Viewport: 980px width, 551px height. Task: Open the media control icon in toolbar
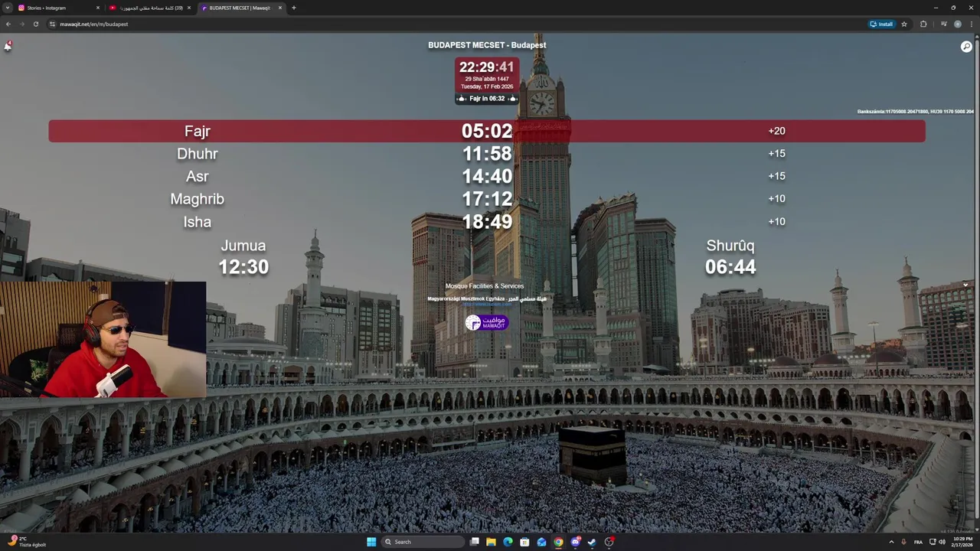943,24
